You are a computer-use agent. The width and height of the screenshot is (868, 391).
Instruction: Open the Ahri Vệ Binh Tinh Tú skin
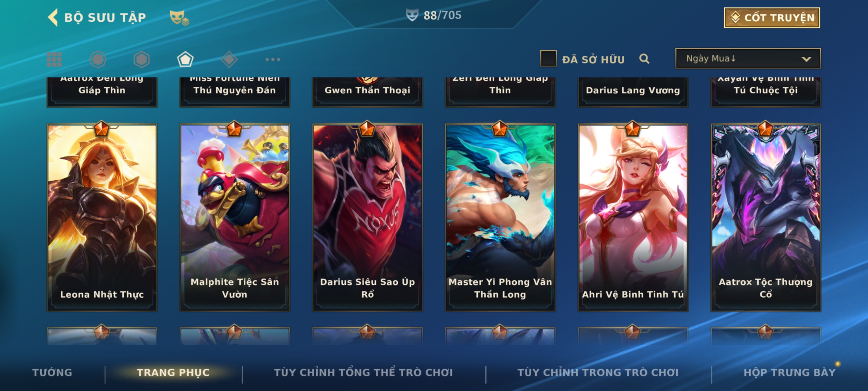pos(633,217)
